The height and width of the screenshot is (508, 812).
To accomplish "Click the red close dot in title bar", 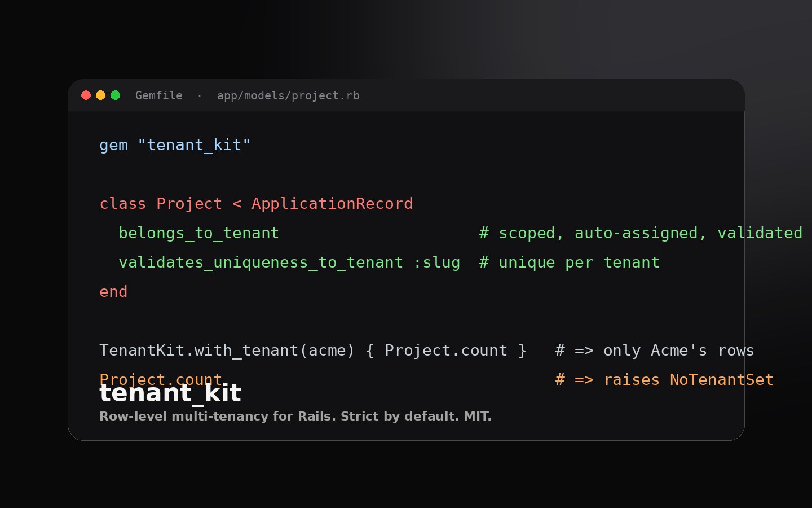I will (86, 95).
